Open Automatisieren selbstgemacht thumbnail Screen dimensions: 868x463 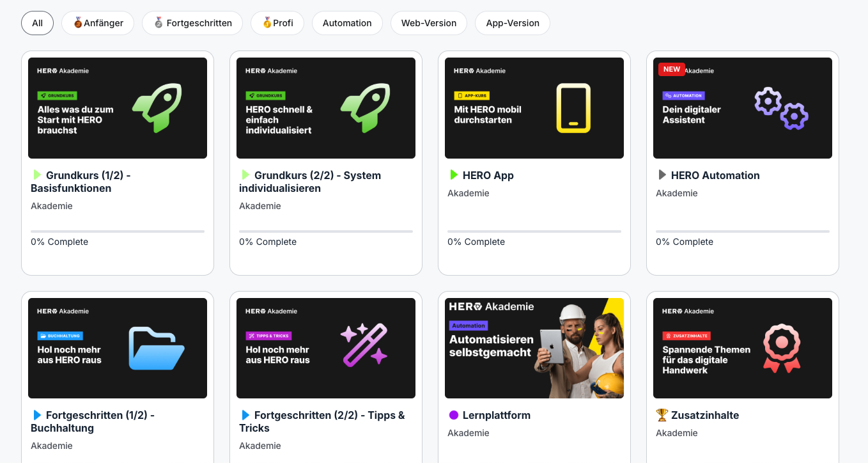(534, 348)
